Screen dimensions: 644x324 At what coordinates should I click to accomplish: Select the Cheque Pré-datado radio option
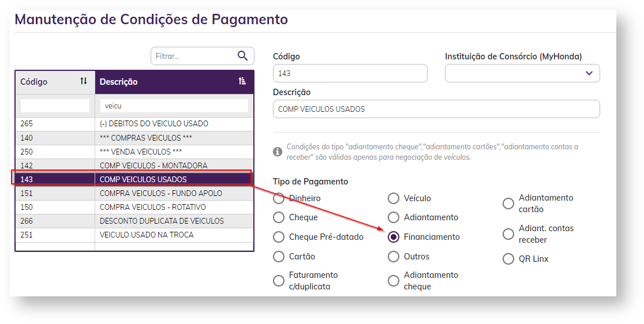279,237
